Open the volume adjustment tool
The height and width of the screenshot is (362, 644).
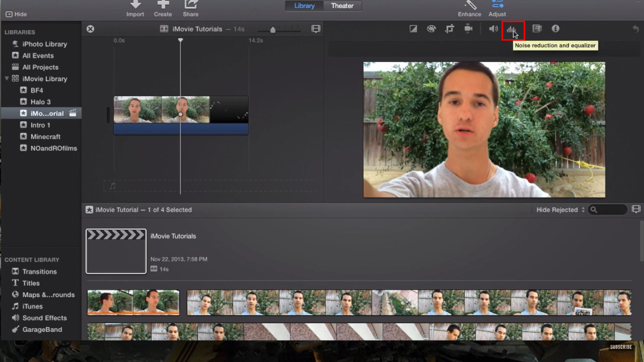[493, 29]
